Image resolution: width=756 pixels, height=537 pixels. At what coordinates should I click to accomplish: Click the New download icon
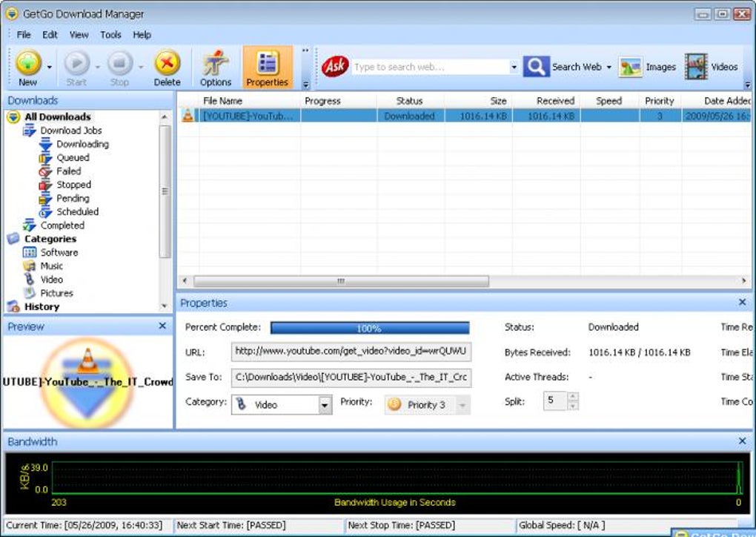click(x=28, y=63)
